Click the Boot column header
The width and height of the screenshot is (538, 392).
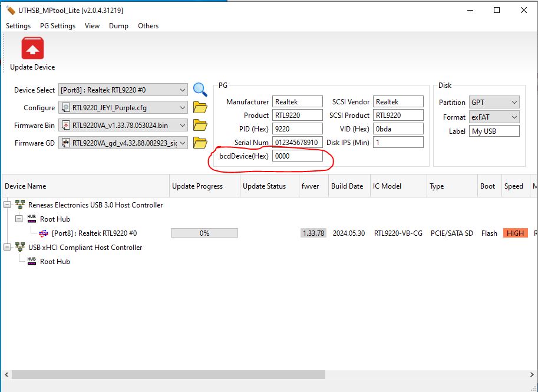click(x=490, y=186)
